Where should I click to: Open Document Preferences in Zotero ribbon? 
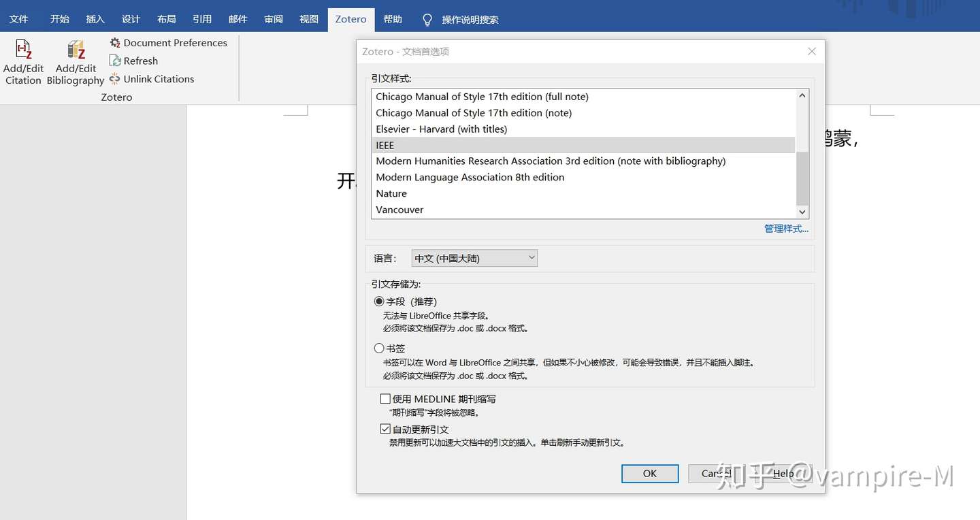click(168, 42)
